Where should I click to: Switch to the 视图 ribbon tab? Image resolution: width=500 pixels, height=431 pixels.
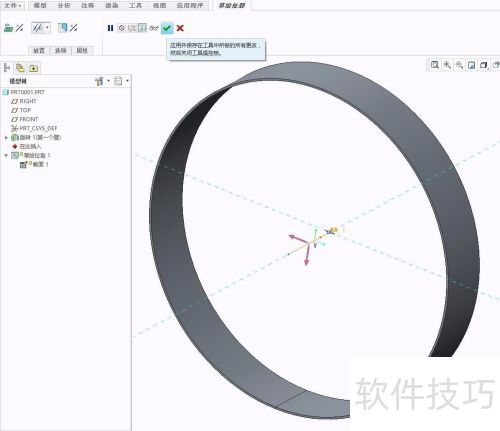(159, 6)
